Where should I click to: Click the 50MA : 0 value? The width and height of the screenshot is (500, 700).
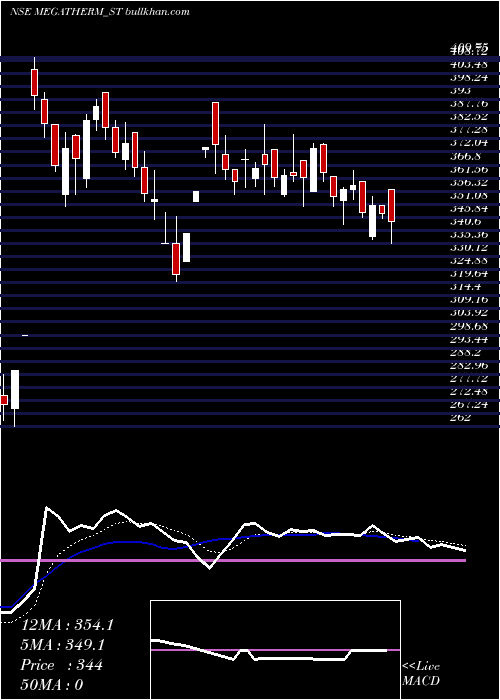52,685
